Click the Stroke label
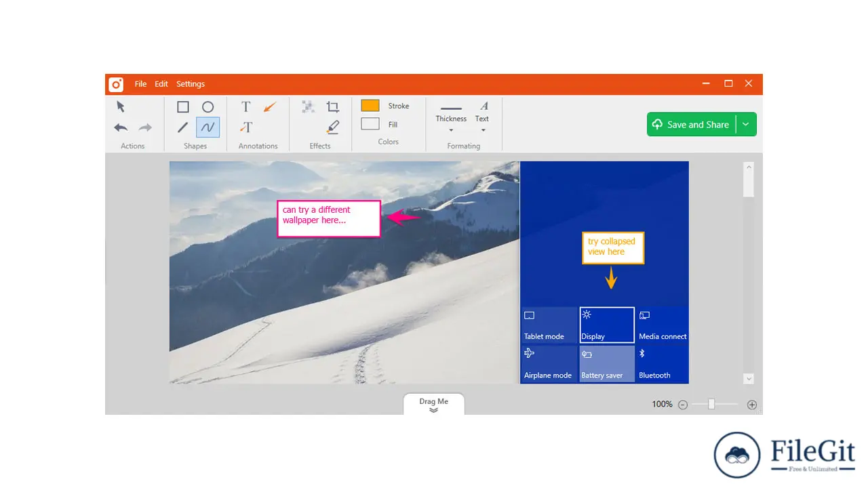The width and height of the screenshot is (868, 488). point(399,106)
